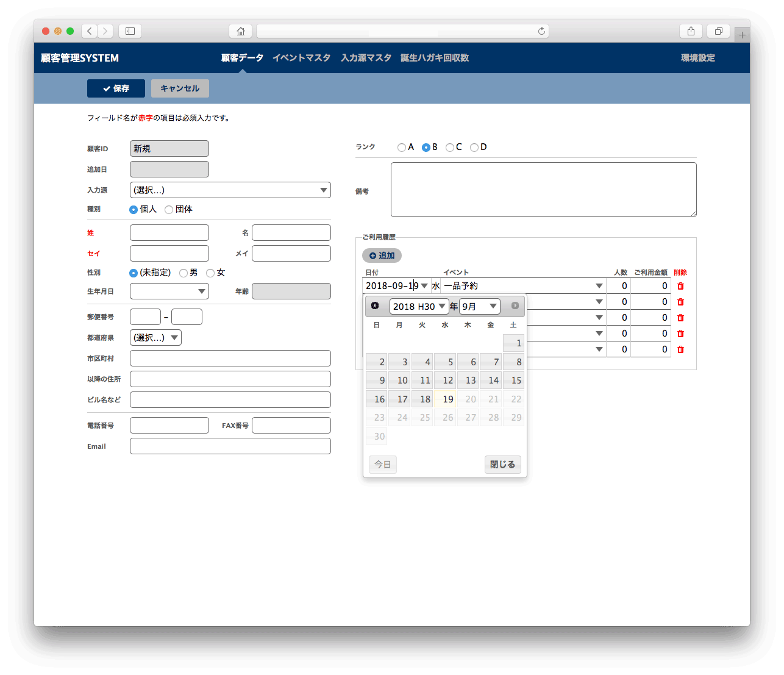Open date dropdown arrow beside 2018-09-19
Screen dimensions: 784x675
click(x=424, y=286)
